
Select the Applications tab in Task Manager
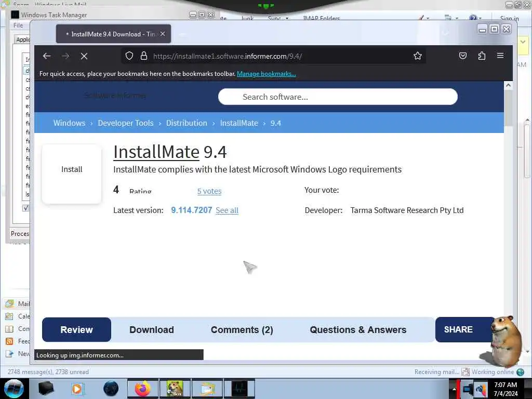click(x=23, y=39)
